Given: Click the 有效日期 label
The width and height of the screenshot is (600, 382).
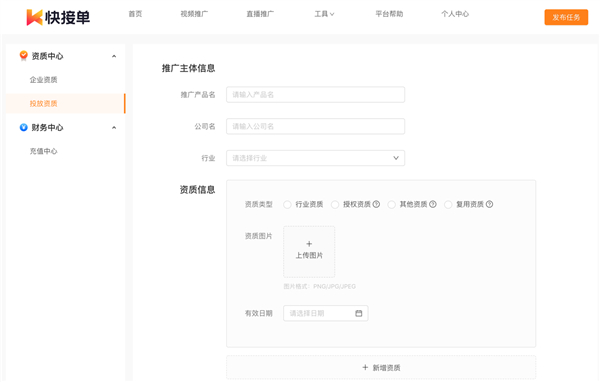Looking at the screenshot, I should [259, 313].
